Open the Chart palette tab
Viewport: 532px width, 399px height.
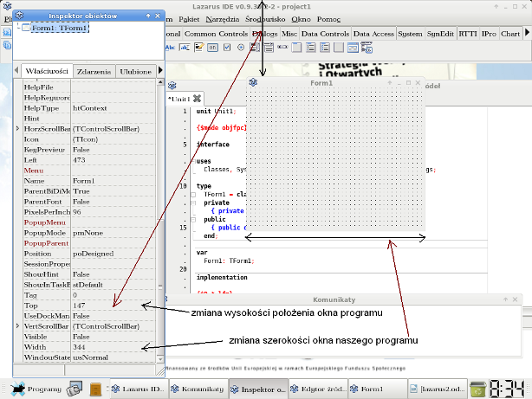click(x=510, y=34)
